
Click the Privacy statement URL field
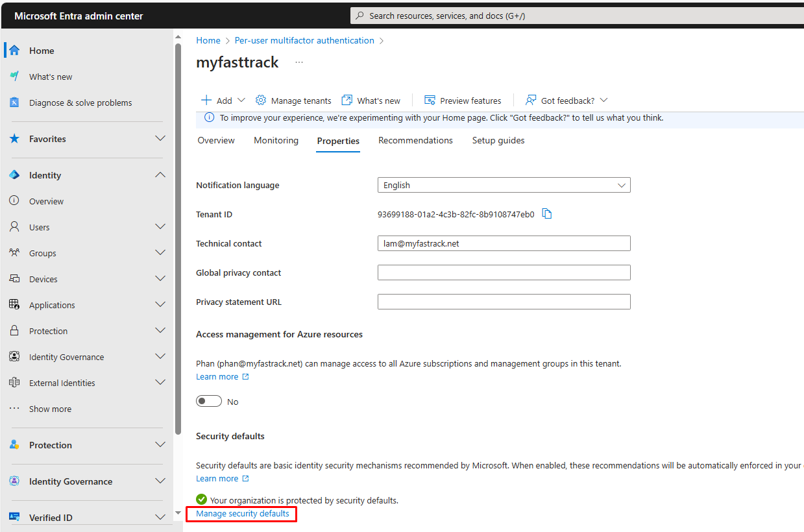504,302
